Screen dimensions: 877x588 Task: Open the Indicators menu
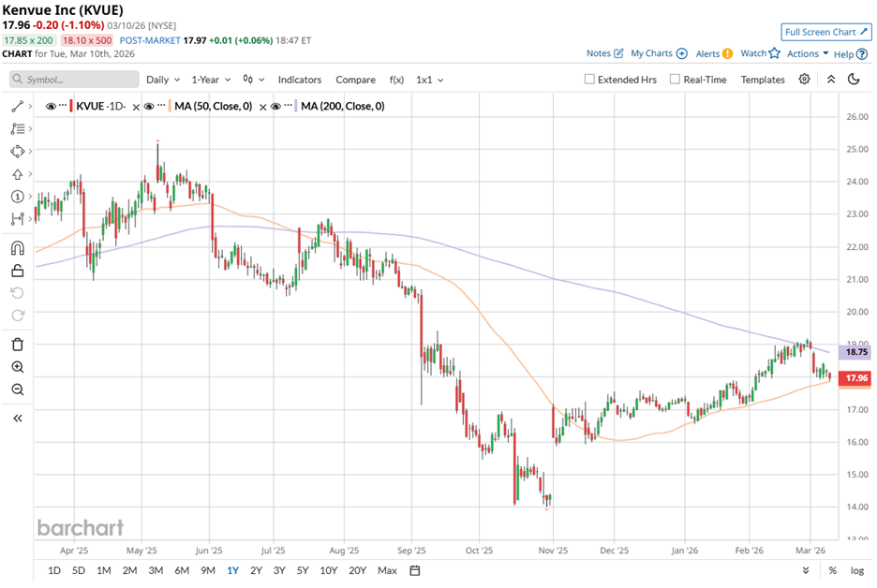[300, 80]
